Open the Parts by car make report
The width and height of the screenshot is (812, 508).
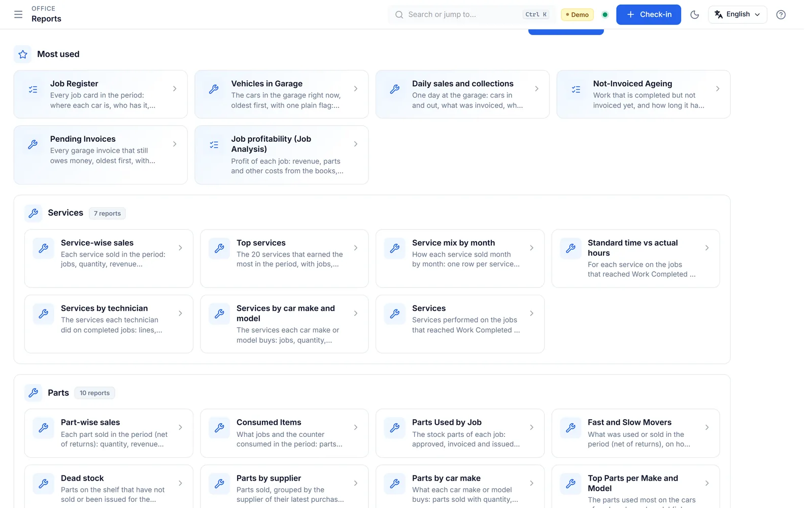(460, 487)
